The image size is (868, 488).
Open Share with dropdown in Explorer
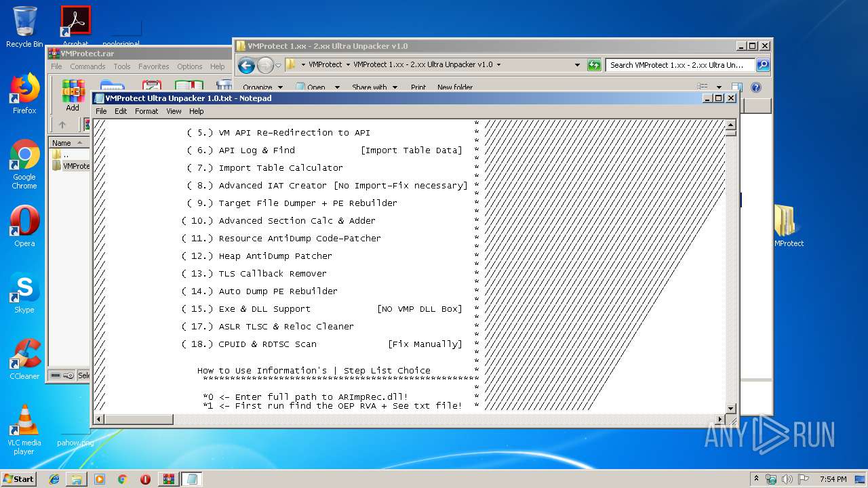click(374, 87)
